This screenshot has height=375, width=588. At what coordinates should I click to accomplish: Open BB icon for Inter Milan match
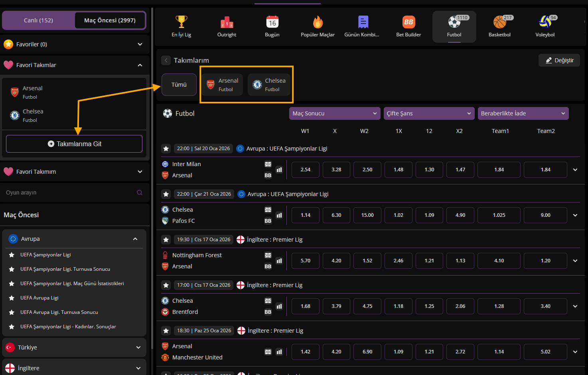[268, 175]
